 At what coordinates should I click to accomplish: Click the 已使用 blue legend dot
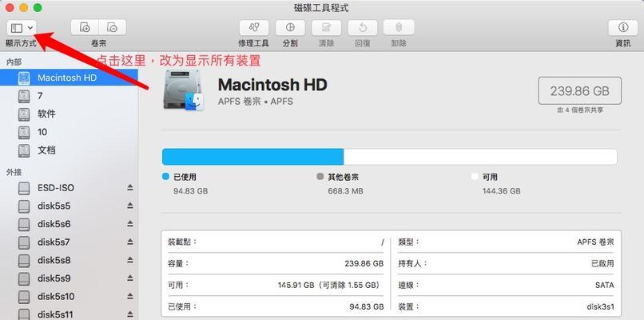pyautogui.click(x=165, y=177)
